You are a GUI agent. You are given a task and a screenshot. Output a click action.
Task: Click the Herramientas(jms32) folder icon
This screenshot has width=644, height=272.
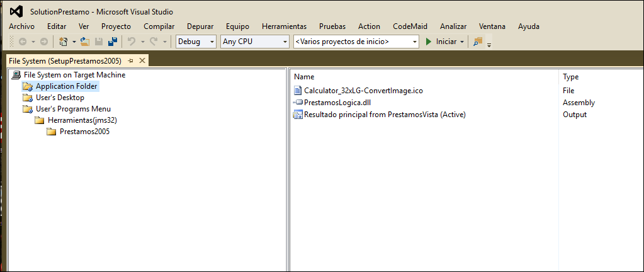tap(40, 120)
